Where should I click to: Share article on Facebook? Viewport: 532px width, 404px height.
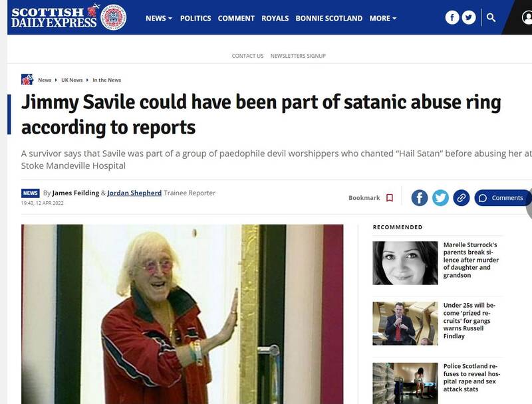tap(420, 198)
